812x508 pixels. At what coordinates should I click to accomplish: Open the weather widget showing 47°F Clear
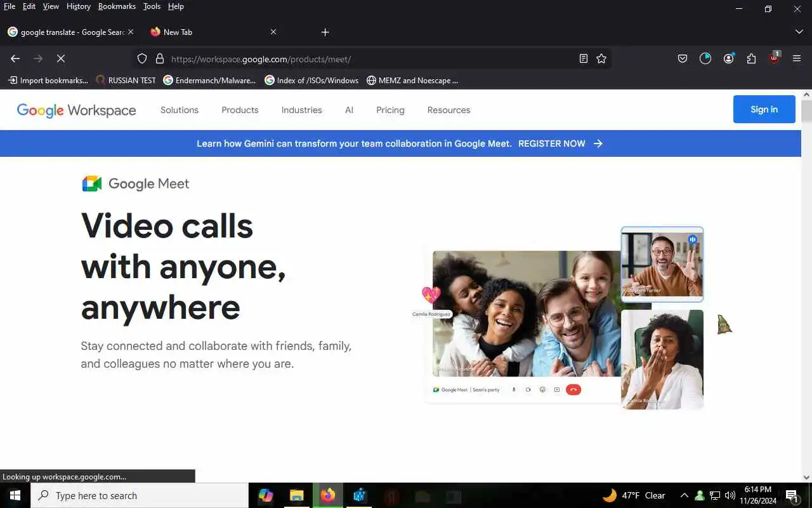click(x=634, y=495)
